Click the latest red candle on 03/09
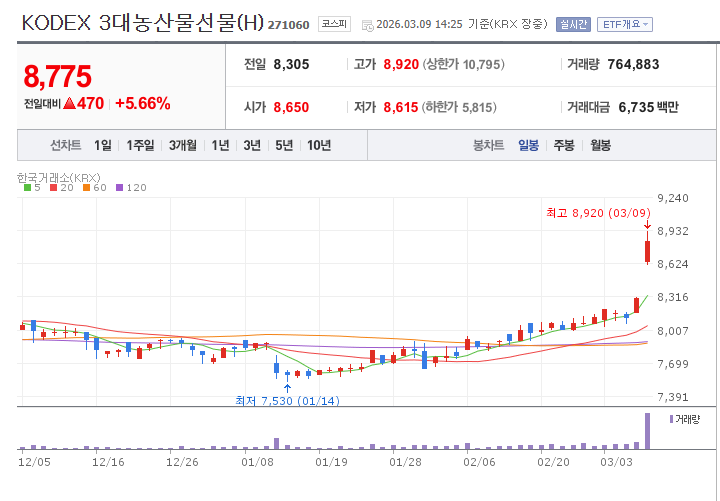This screenshot has width=720, height=501. (647, 251)
